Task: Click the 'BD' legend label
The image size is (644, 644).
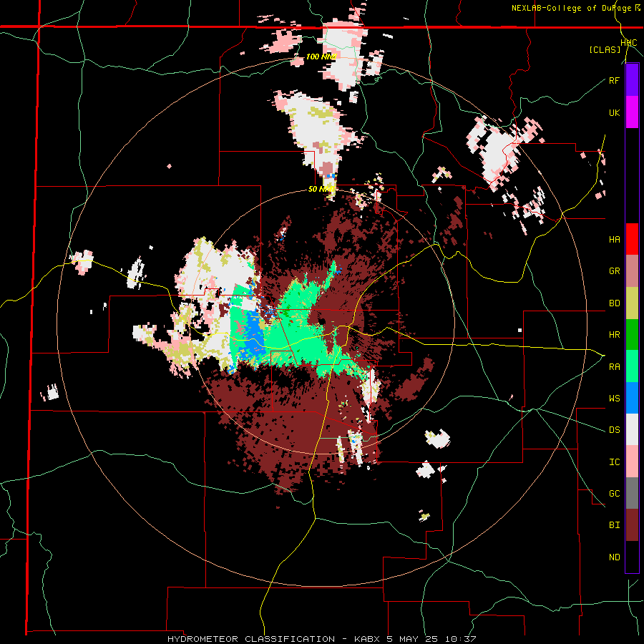Action: coord(614,303)
